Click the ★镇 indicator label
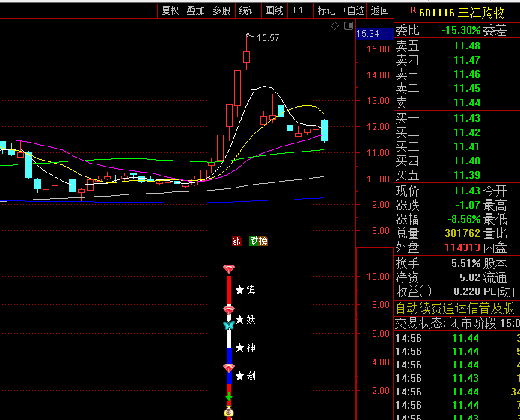520x420 pixels. (245, 291)
